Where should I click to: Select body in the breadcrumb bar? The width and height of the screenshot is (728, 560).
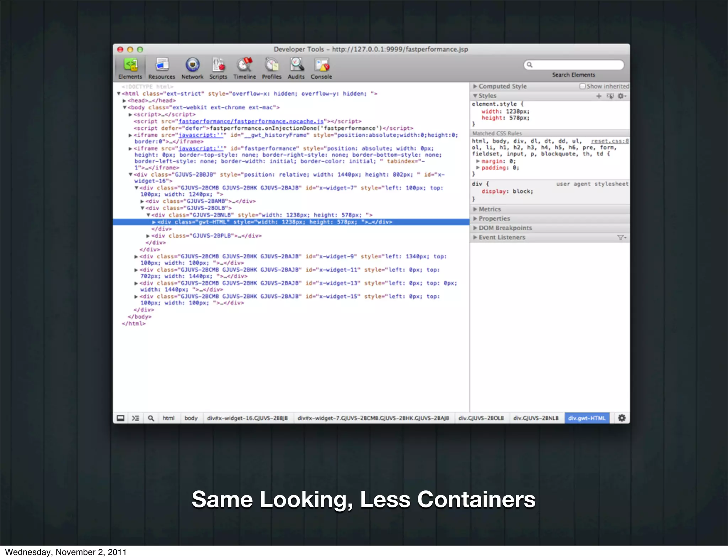pos(191,418)
